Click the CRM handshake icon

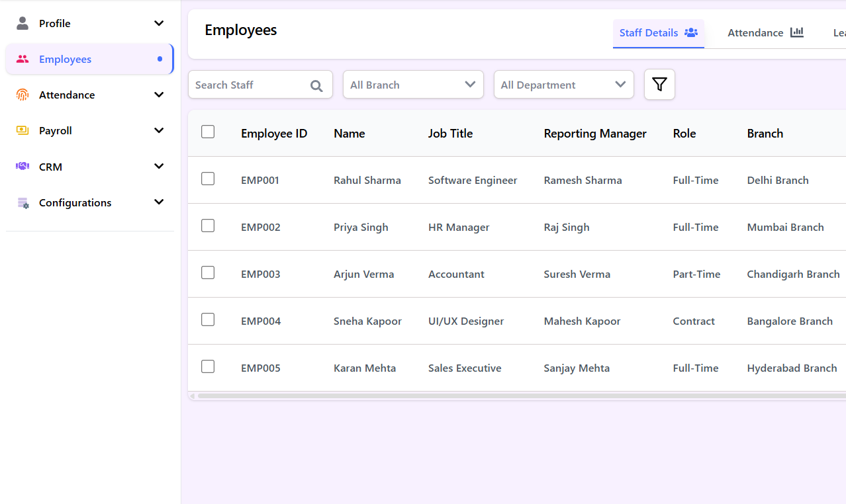point(22,166)
